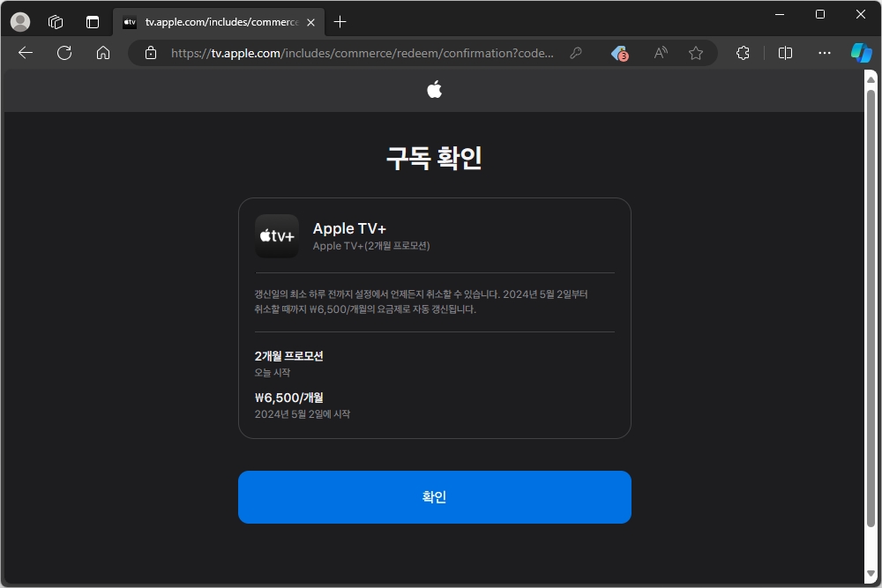882x588 pixels.
Task: Open the Extensions menu
Action: (x=743, y=53)
